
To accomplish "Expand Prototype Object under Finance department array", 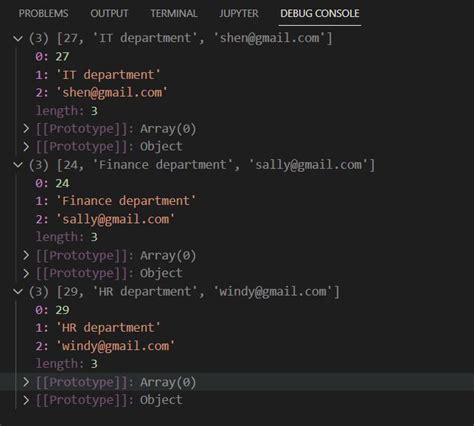I will pos(26,273).
